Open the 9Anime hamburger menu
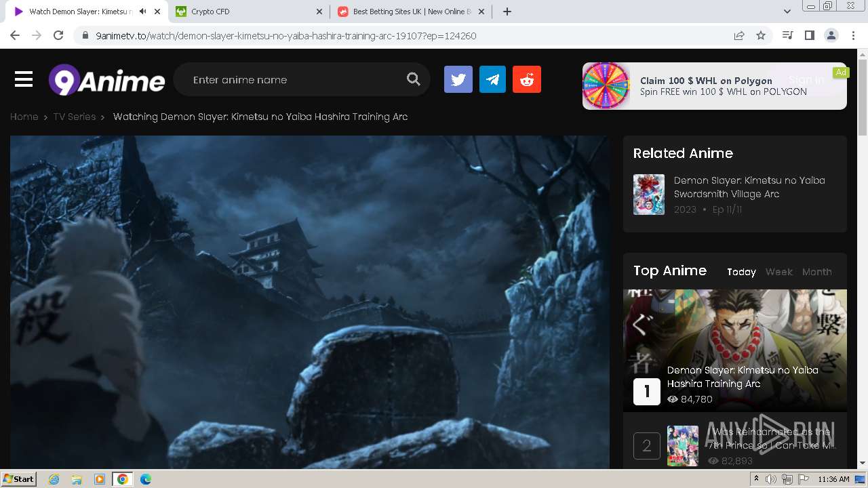The height and width of the screenshot is (488, 868). click(24, 80)
